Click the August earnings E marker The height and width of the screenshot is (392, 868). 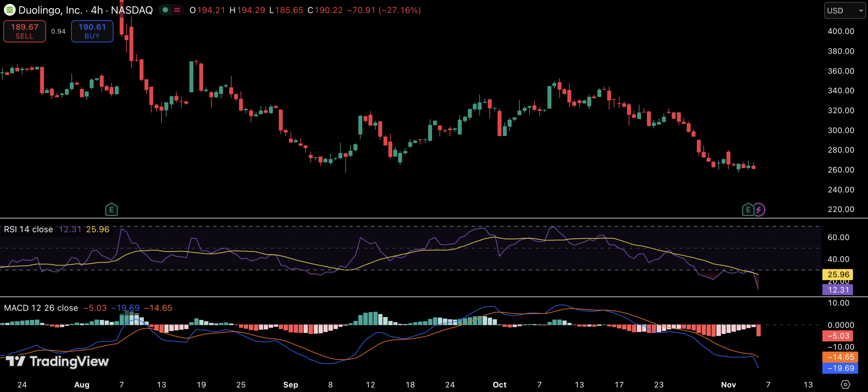[x=111, y=210]
